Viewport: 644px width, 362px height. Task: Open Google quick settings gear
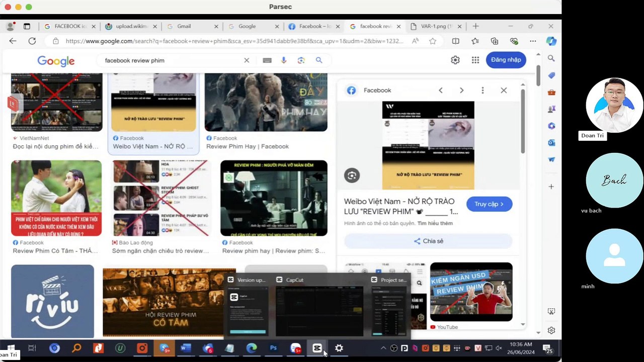(455, 60)
